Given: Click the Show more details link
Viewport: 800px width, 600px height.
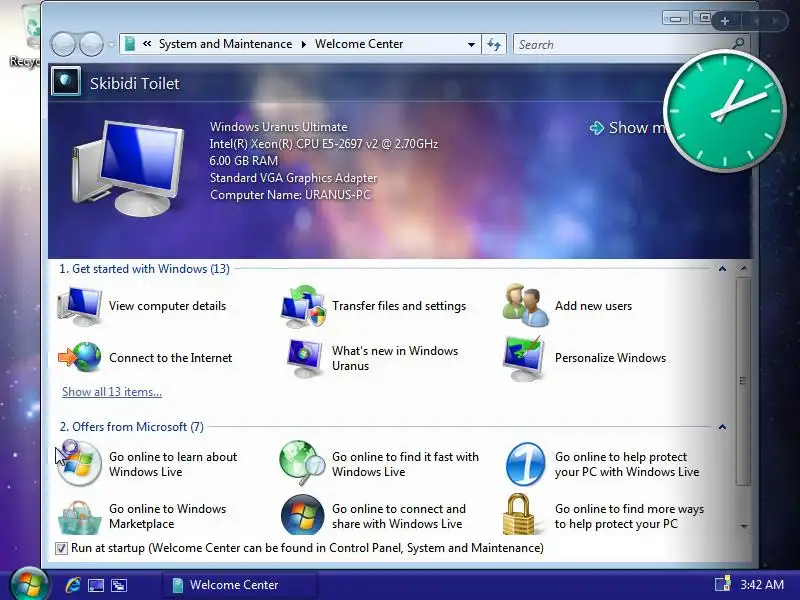Looking at the screenshot, I should point(628,128).
